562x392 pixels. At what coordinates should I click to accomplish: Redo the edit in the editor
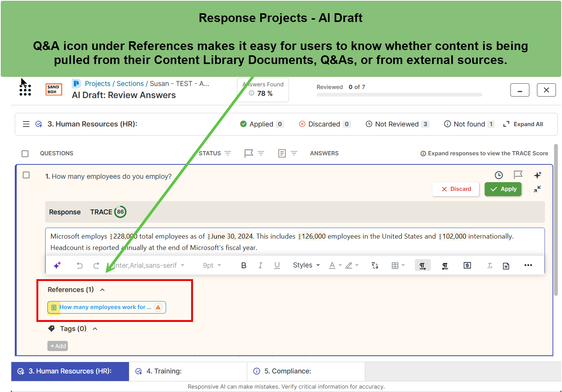96,265
